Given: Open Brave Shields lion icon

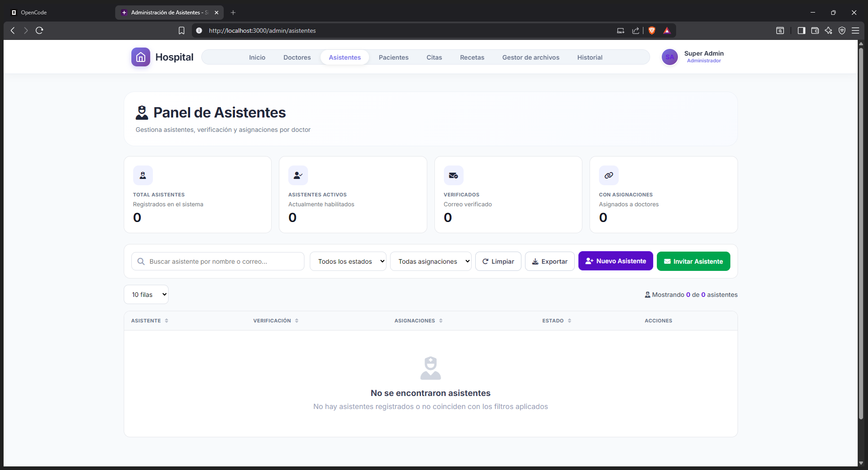Looking at the screenshot, I should pos(652,30).
